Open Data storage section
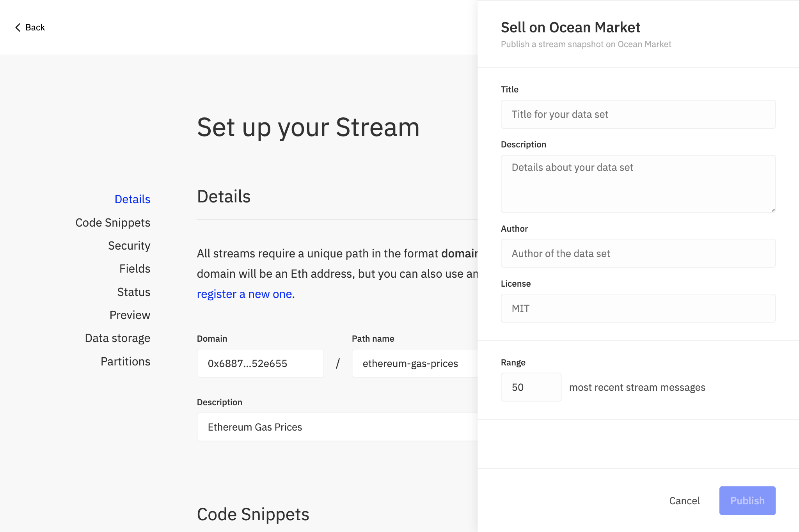The height and width of the screenshot is (532, 799). point(117,338)
